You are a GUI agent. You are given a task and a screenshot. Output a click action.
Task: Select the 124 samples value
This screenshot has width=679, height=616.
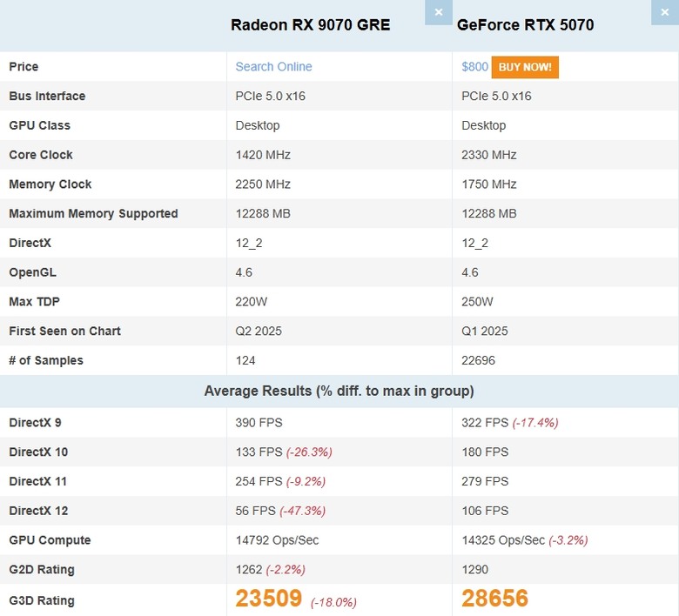(x=245, y=360)
